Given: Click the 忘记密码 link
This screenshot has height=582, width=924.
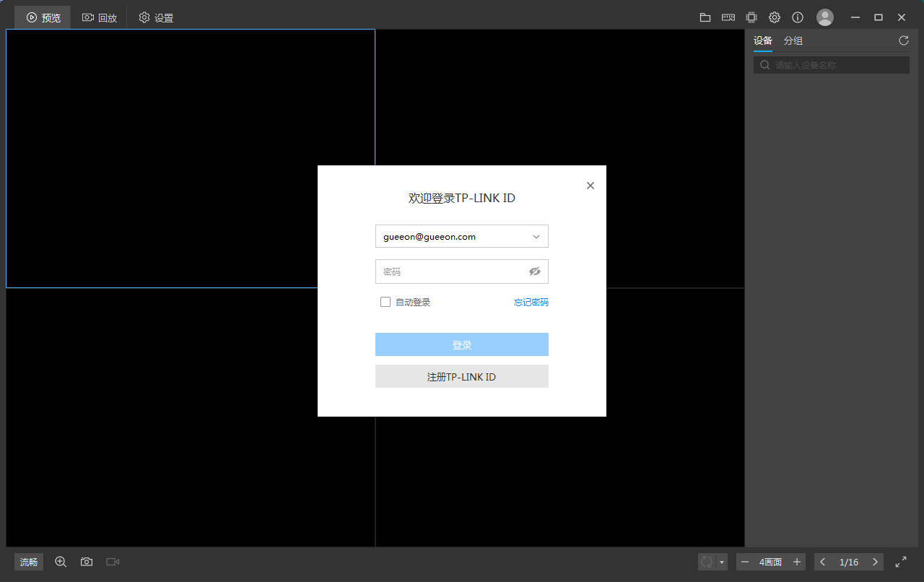Looking at the screenshot, I should pyautogui.click(x=531, y=303).
